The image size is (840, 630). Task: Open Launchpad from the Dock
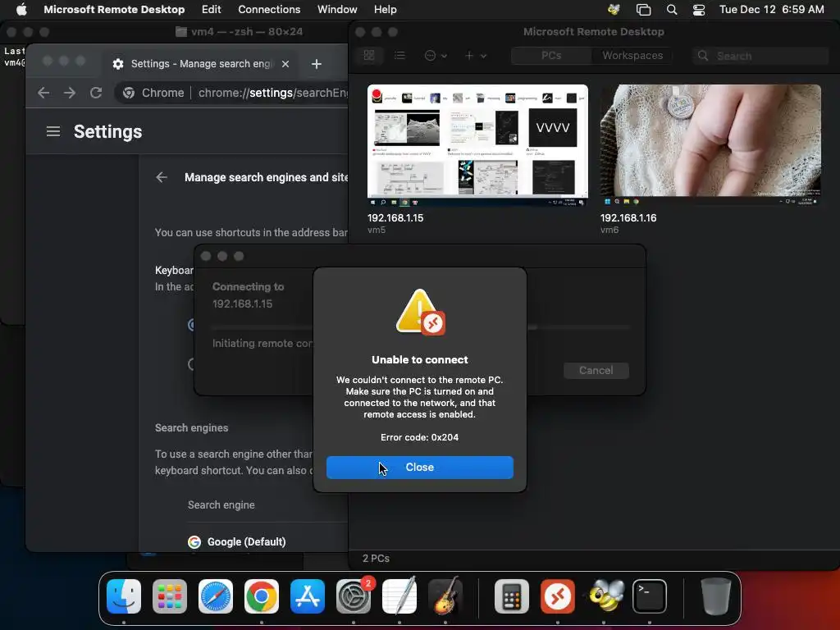170,596
